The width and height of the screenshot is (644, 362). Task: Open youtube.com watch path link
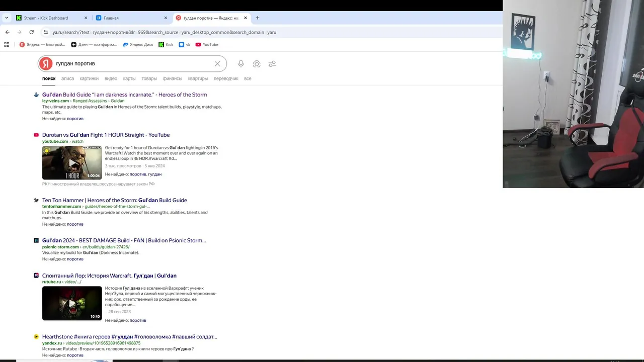[63, 141]
